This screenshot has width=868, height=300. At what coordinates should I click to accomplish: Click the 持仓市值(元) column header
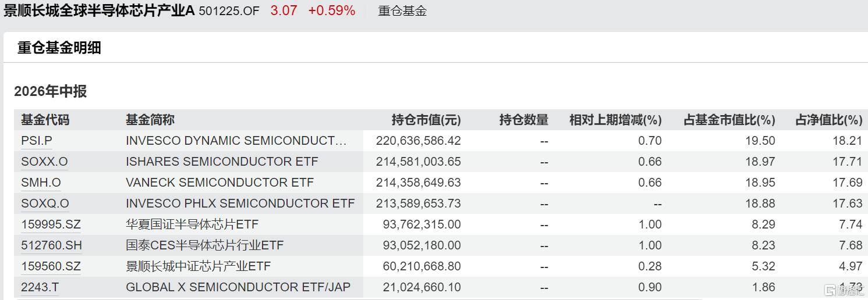[426, 120]
